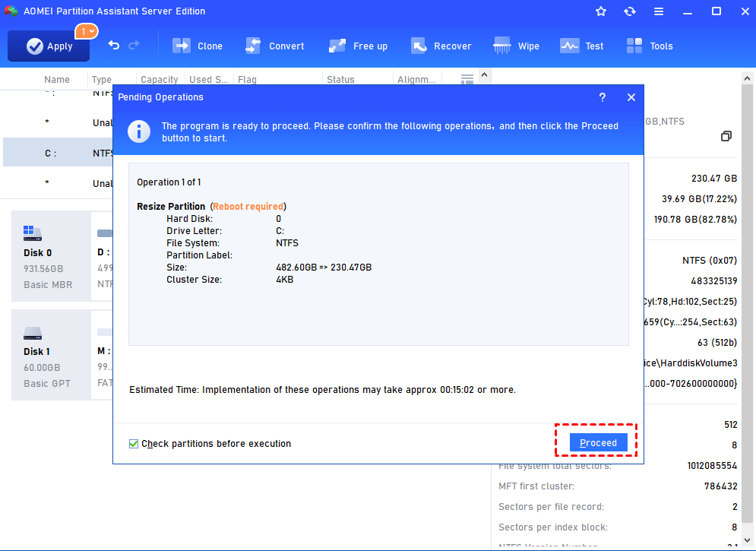Click the info icon in dialog banner
Screen dimensions: 756x551
(139, 131)
